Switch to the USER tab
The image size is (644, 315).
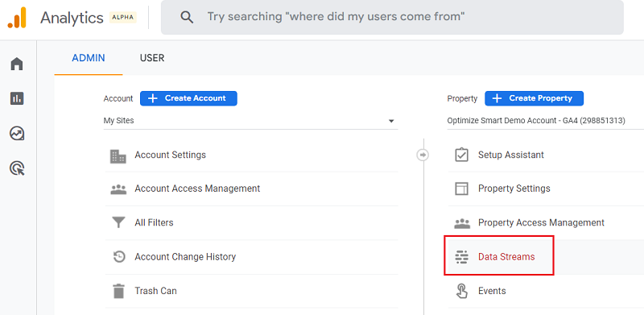coord(152,58)
